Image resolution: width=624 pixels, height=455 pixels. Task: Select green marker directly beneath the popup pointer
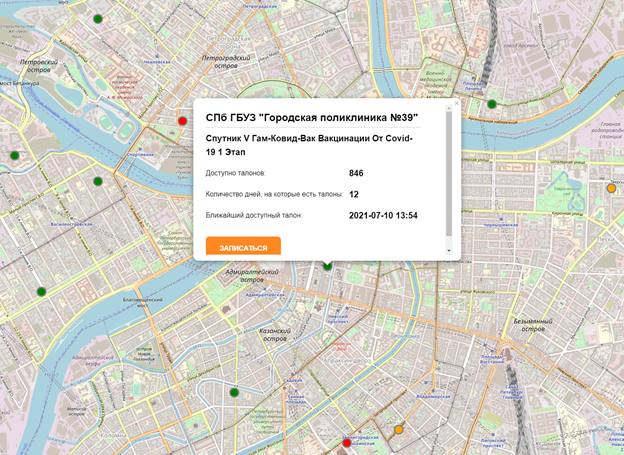point(328,266)
